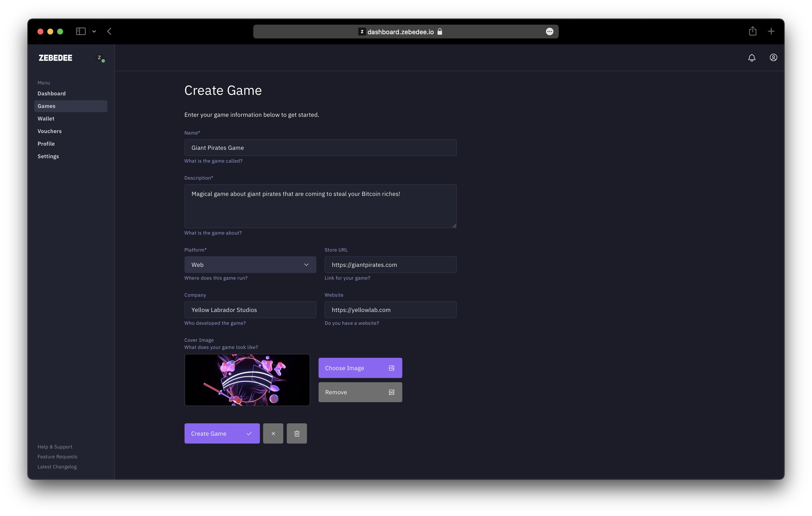Click the Feature Requests link

[57, 456]
